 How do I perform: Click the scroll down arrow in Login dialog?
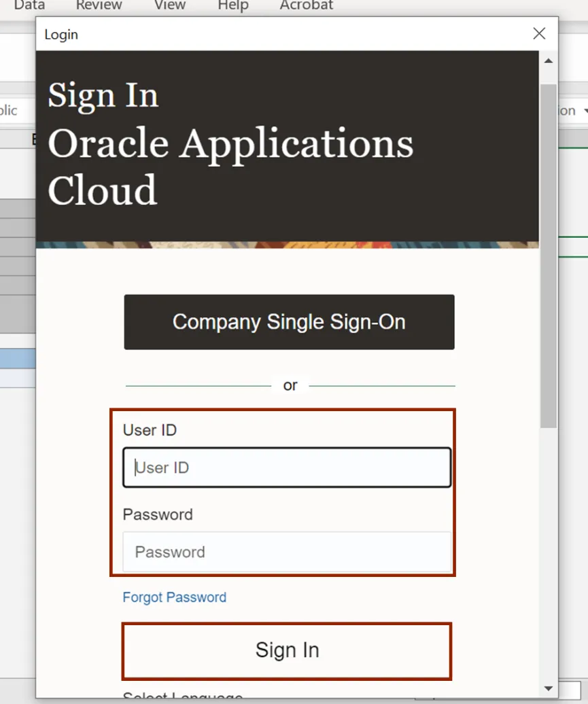point(549,688)
